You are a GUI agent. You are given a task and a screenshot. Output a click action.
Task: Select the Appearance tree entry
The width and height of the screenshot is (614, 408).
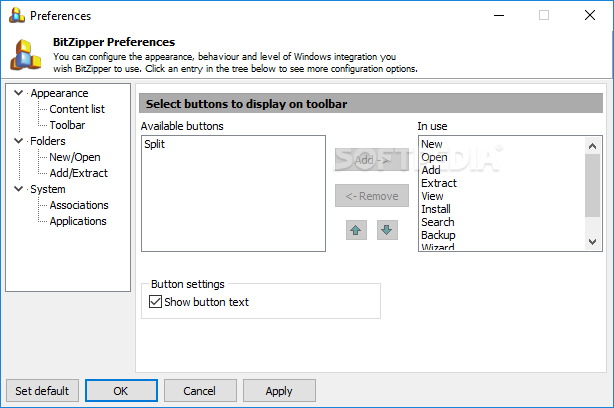click(59, 93)
